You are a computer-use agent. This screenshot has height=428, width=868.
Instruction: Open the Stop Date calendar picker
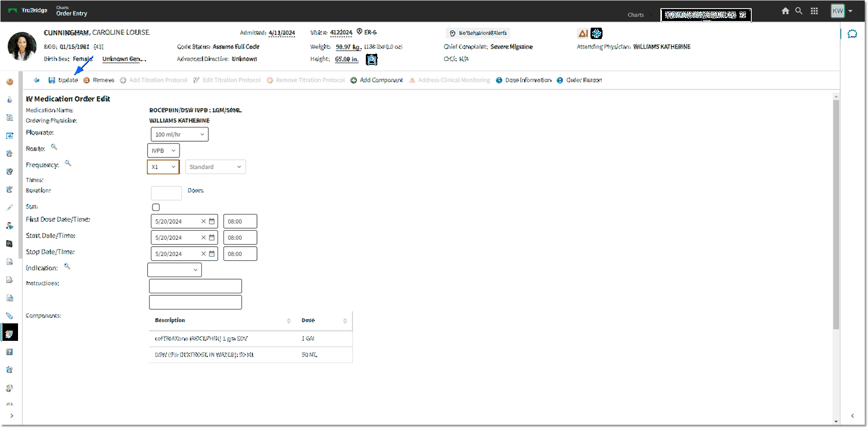[211, 254]
